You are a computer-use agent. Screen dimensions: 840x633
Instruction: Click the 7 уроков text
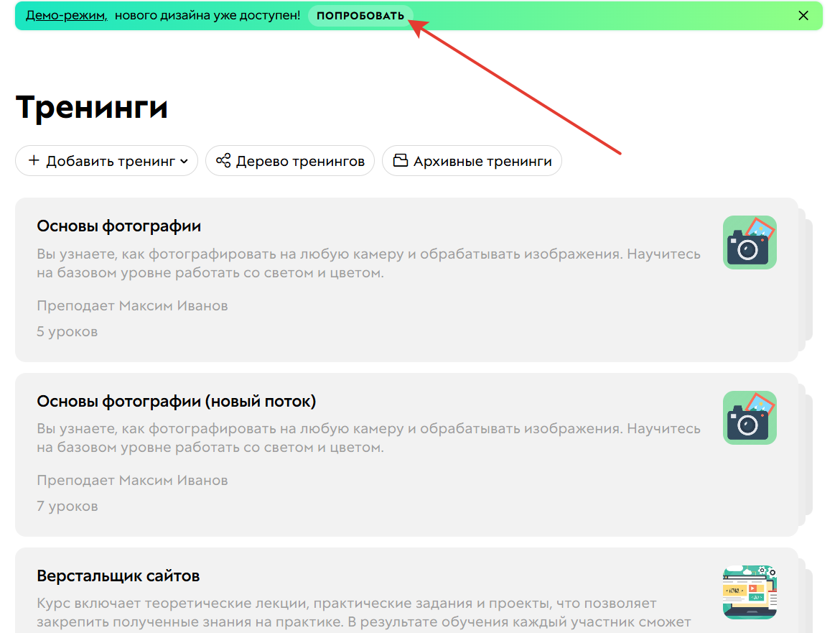tap(67, 507)
